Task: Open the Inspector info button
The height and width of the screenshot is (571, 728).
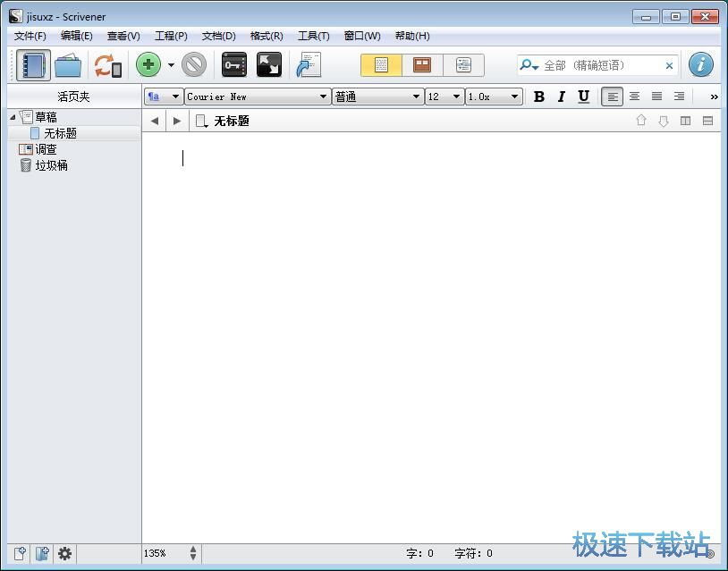Action: [x=700, y=64]
